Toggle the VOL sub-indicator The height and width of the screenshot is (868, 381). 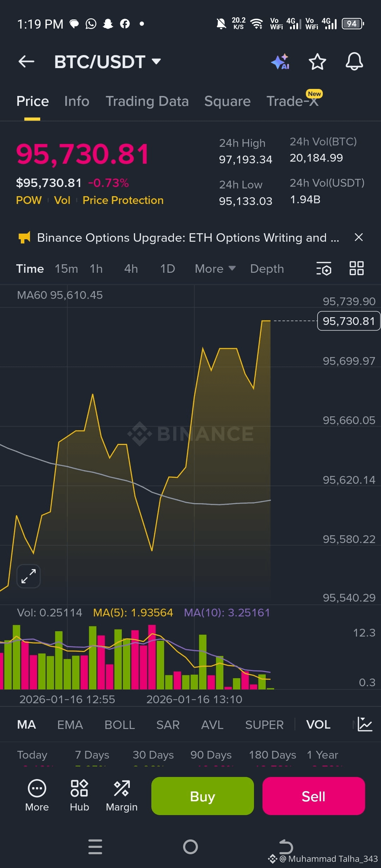tap(318, 725)
